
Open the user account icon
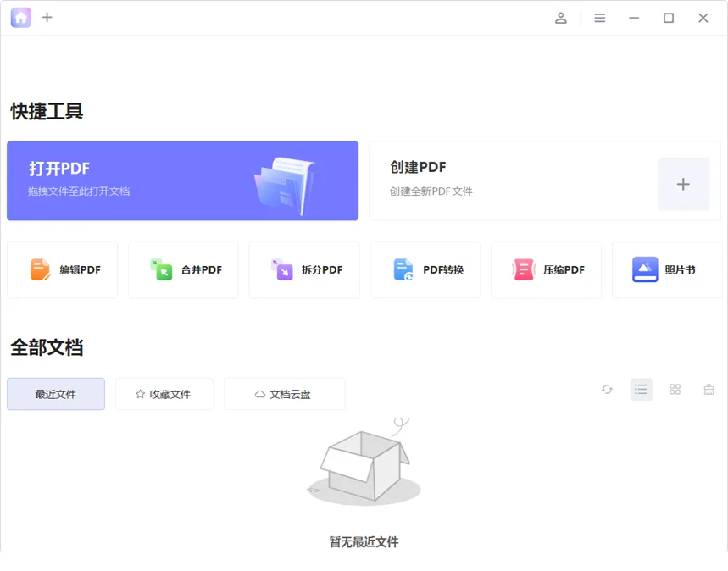[x=561, y=18]
